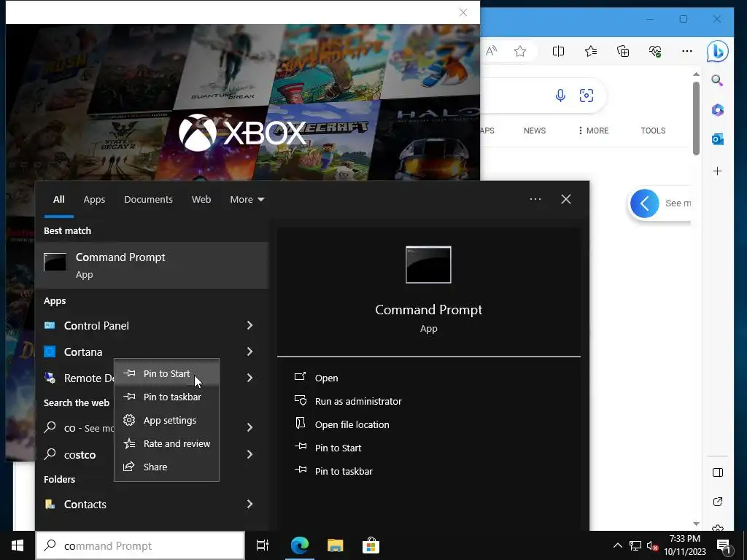Expand the More filter dropdown

tap(247, 200)
